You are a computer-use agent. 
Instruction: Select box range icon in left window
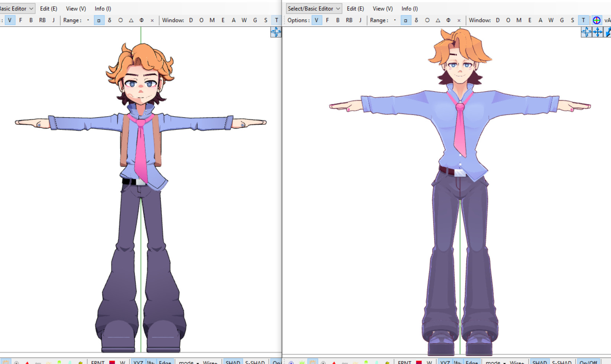[x=99, y=20]
